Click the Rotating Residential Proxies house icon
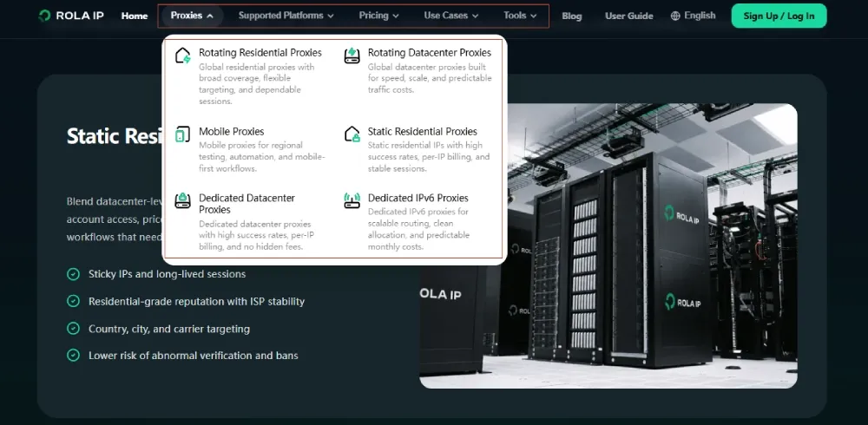 tap(182, 56)
